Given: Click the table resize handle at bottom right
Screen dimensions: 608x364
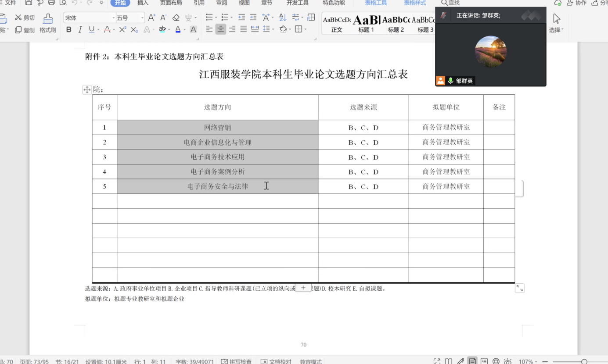Looking at the screenshot, I should [x=520, y=288].
